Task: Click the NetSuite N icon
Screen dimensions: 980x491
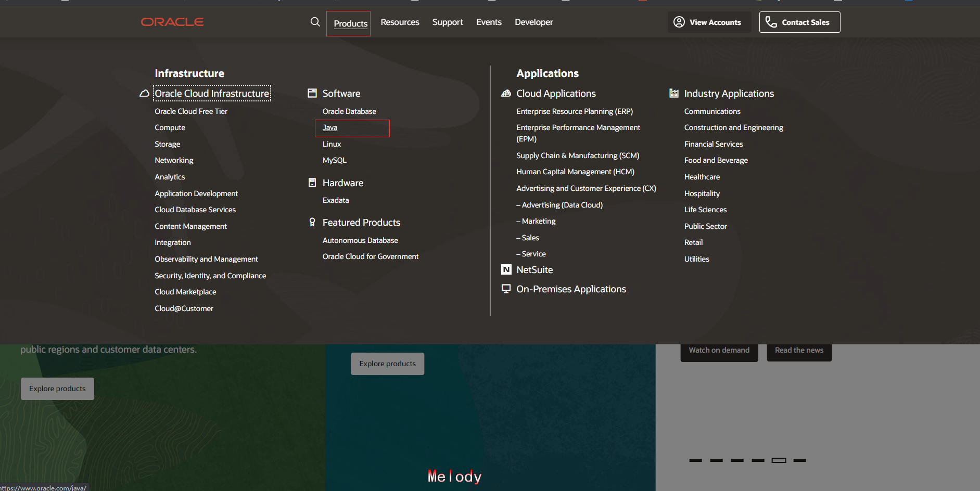Action: [506, 269]
